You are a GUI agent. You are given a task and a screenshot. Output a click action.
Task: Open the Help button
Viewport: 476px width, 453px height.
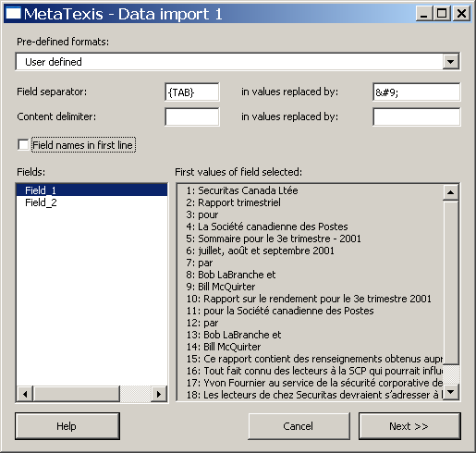coord(67,426)
